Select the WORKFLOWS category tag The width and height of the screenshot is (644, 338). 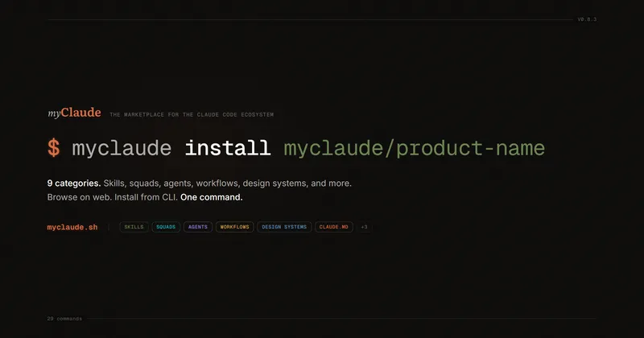coord(234,227)
